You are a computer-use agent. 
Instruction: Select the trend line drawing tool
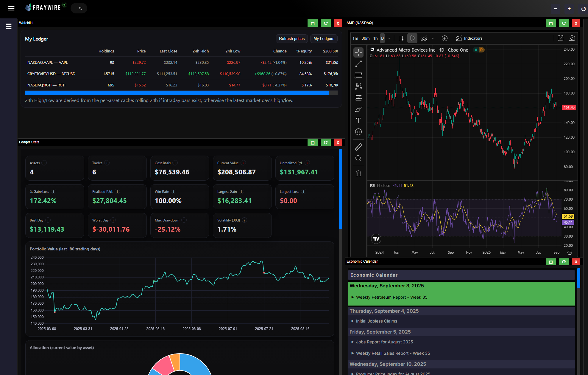[358, 64]
